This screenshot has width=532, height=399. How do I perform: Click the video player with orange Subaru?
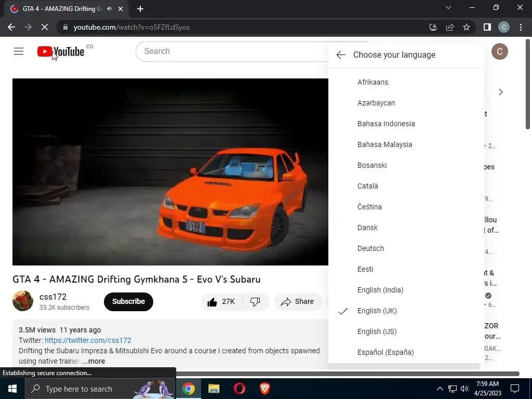click(x=170, y=171)
